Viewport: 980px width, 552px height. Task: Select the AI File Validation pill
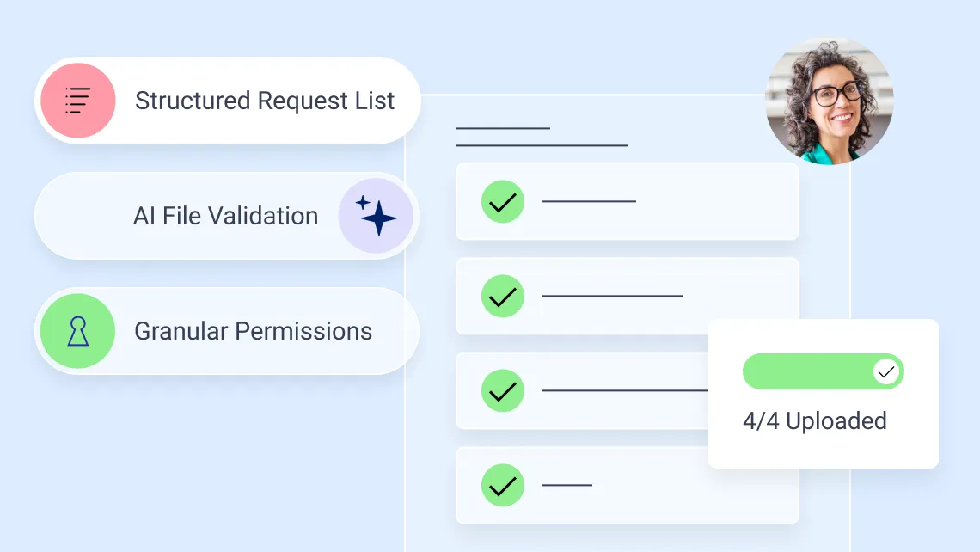point(227,216)
